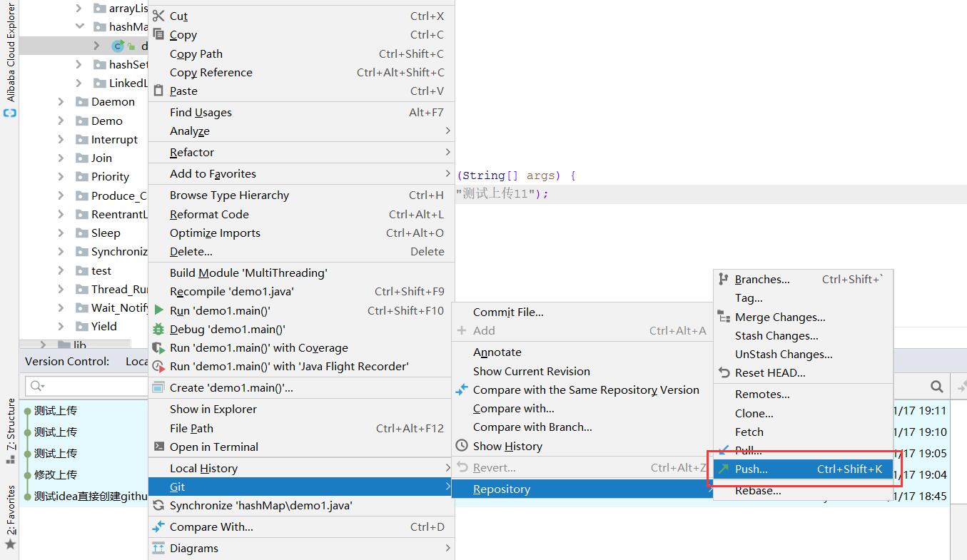Click the Favorites star sidebar icon

(10, 544)
